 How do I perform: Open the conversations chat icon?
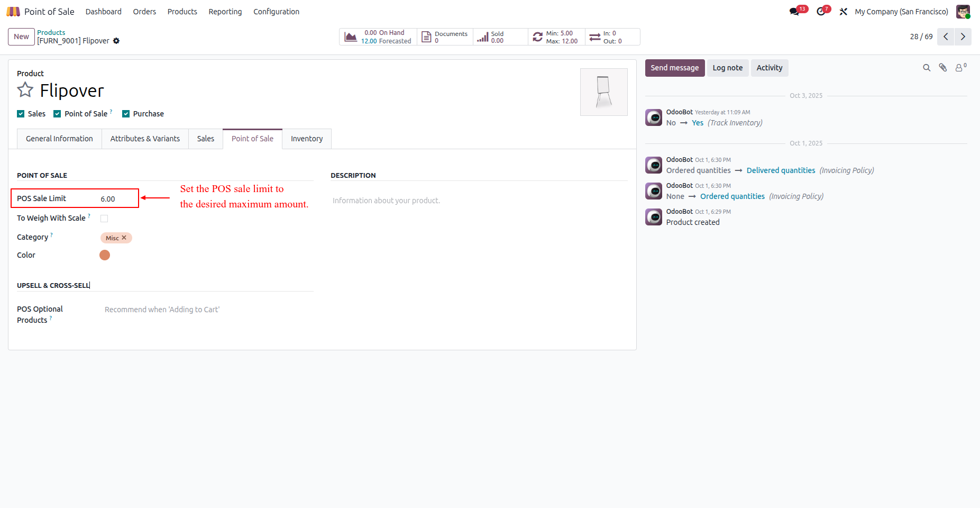click(794, 12)
